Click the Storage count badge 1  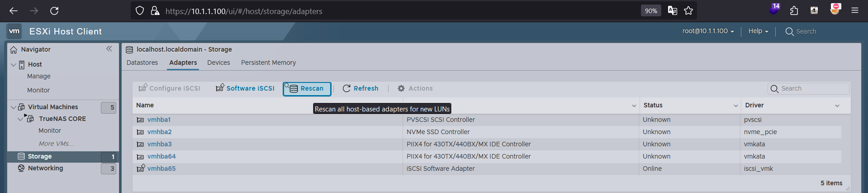coord(109,157)
